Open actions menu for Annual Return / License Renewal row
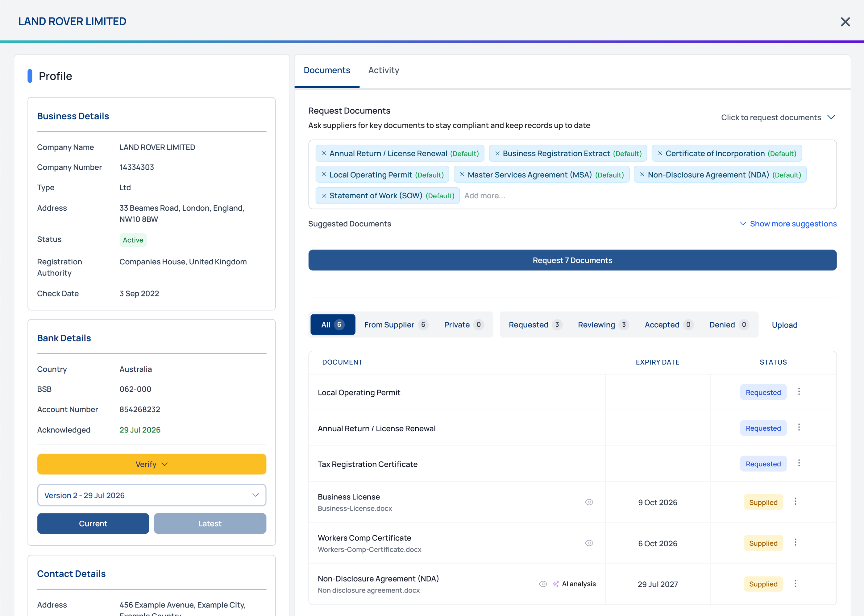This screenshot has height=616, width=864. [x=799, y=428]
